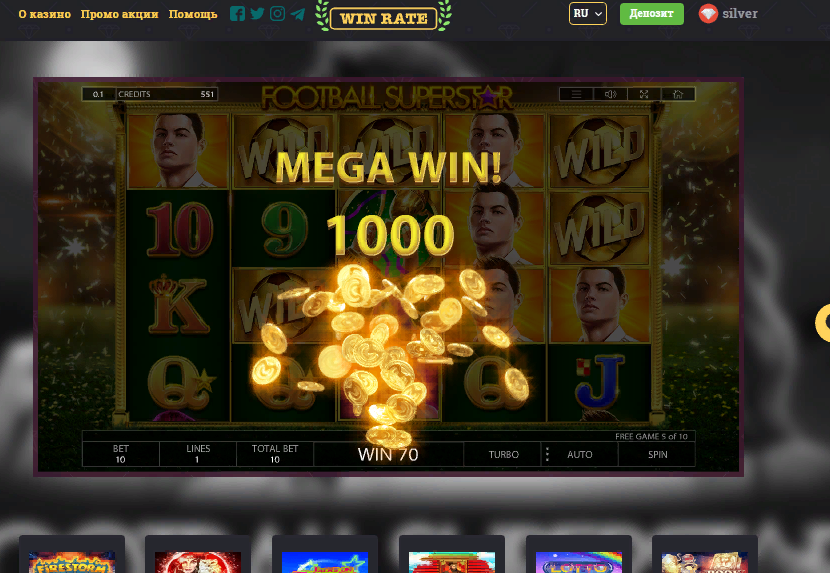
Task: Open the Twitter icon link
Action: 257,14
